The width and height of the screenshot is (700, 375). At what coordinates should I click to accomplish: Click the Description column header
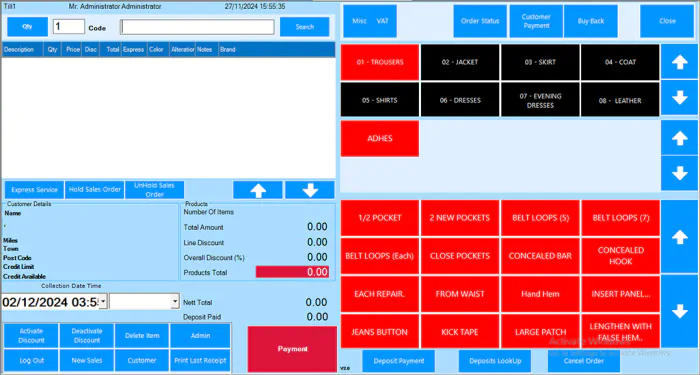tap(22, 50)
